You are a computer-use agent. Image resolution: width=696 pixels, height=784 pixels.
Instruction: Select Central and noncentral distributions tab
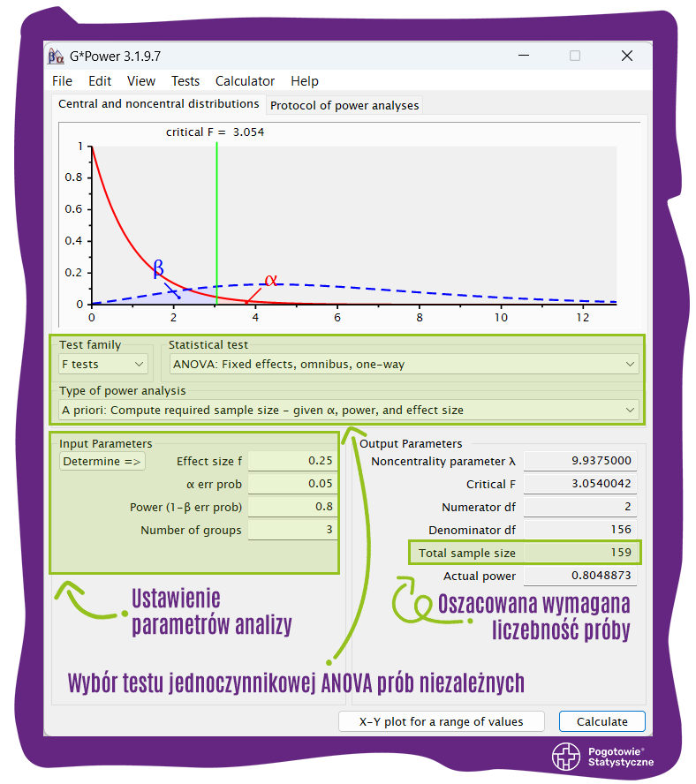coord(158,104)
